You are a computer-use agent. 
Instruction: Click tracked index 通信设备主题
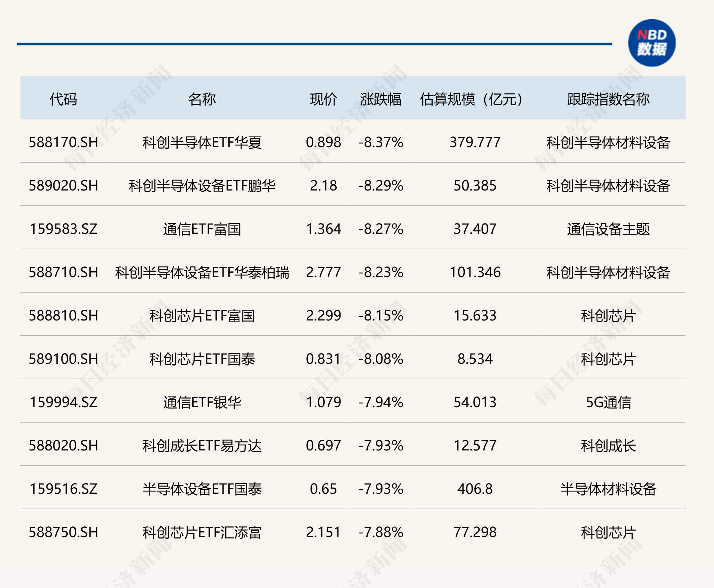click(x=608, y=229)
